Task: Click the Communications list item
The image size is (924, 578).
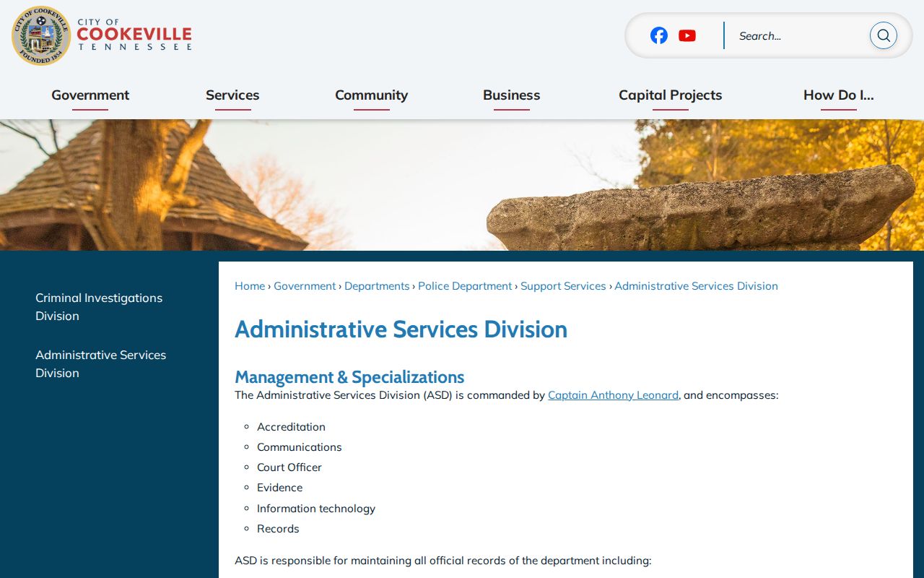Action: pos(299,447)
